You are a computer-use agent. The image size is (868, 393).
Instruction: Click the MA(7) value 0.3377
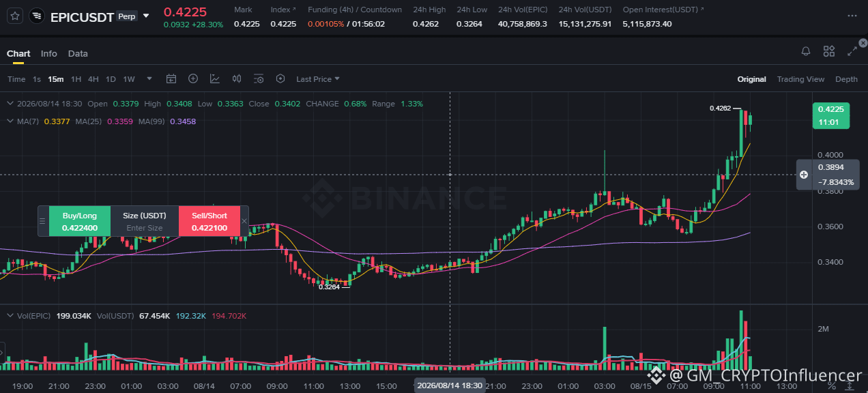57,121
